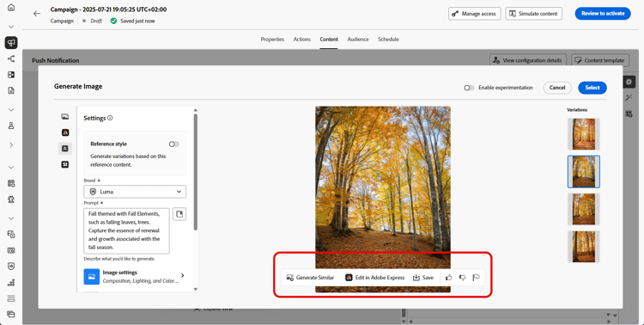Click the settings panel scrollbar

[196, 172]
